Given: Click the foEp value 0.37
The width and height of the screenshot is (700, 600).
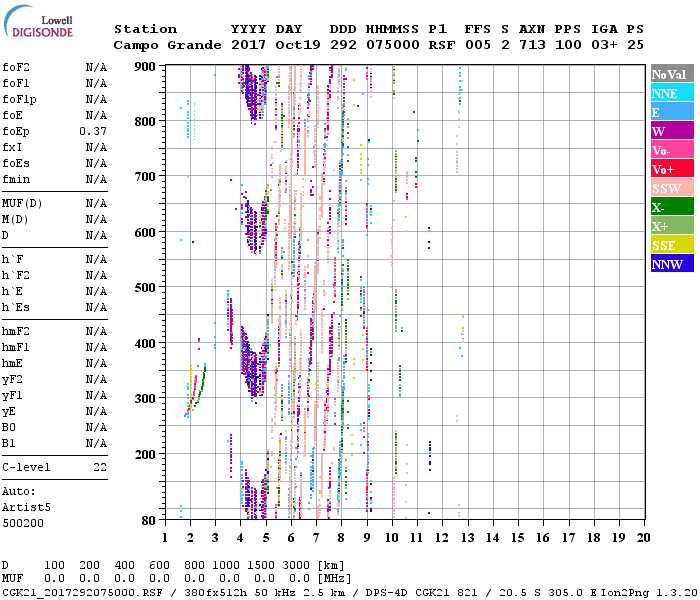Looking at the screenshot, I should point(93,131).
